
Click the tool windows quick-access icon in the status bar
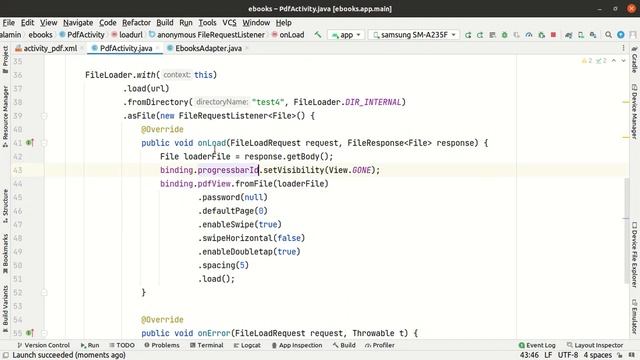5,355
